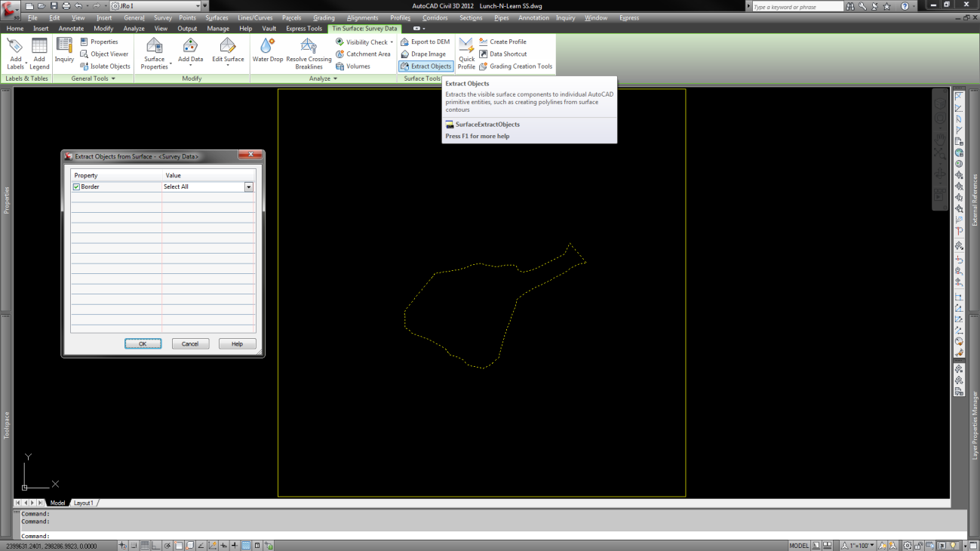Viewport: 980px width, 551px height.
Task: Click the Add Legend table icon
Action: pyautogui.click(x=39, y=46)
